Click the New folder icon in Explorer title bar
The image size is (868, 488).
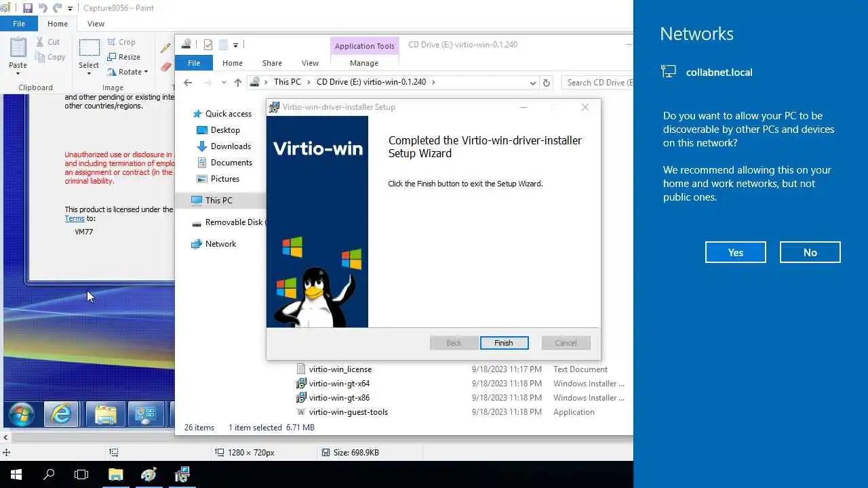(223, 45)
